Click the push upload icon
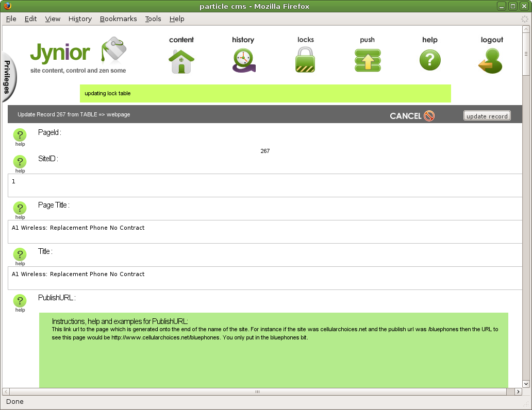 pyautogui.click(x=368, y=60)
